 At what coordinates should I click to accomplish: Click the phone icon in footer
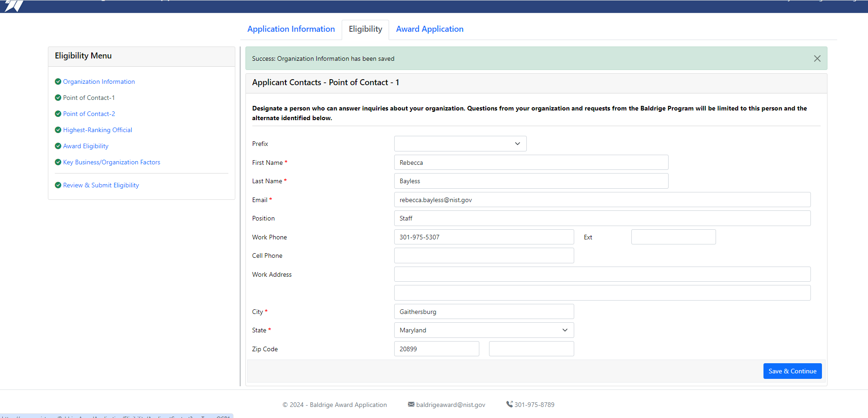tap(509, 404)
